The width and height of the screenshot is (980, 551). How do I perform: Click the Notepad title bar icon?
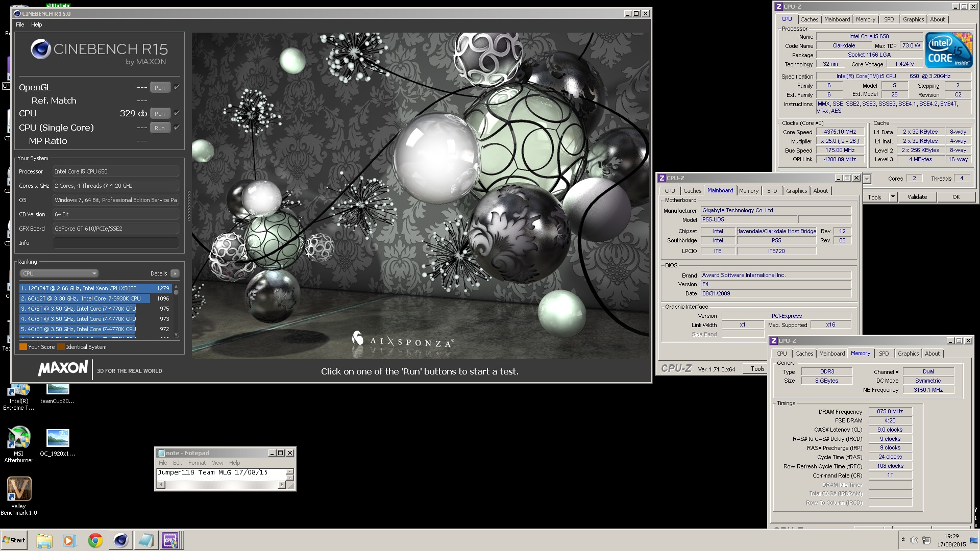(x=161, y=453)
